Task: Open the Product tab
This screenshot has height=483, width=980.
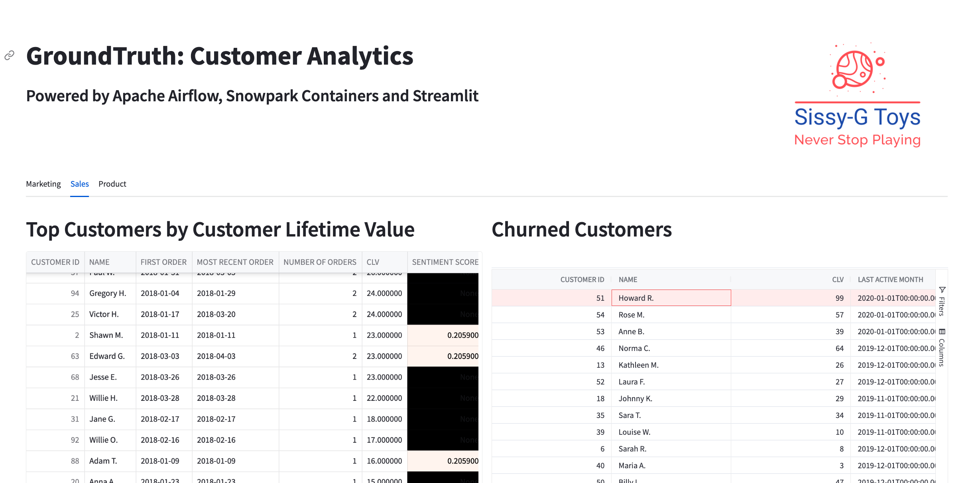Action: [112, 184]
